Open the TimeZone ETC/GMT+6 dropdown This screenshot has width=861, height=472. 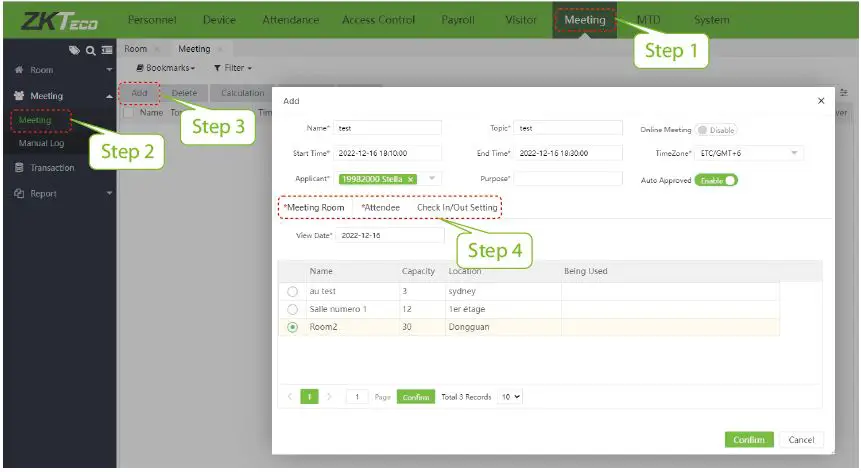[x=749, y=153]
